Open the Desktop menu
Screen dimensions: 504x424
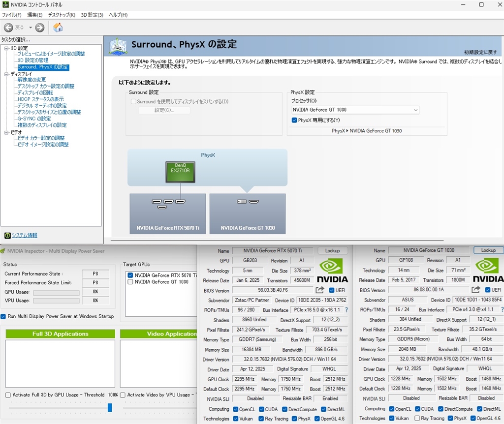[62, 15]
